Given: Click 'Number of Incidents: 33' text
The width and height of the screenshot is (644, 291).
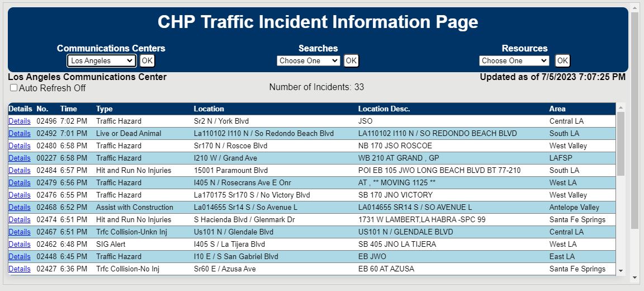Looking at the screenshot, I should tap(316, 87).
